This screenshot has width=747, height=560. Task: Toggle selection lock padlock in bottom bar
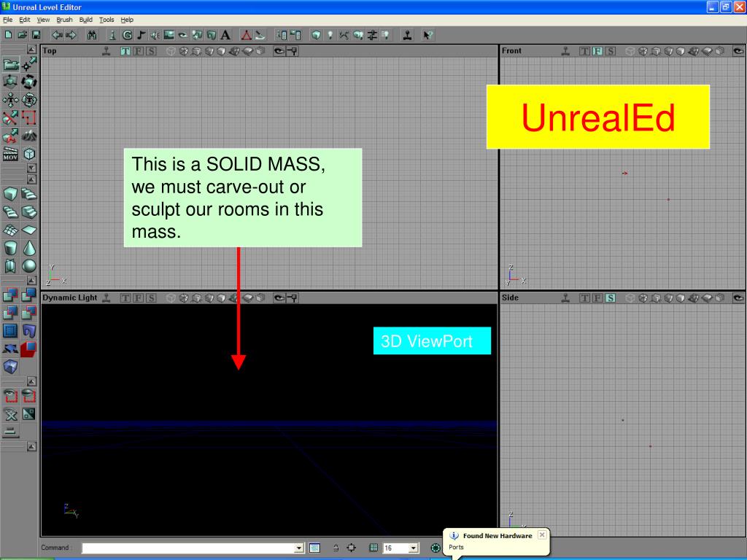tap(336, 548)
